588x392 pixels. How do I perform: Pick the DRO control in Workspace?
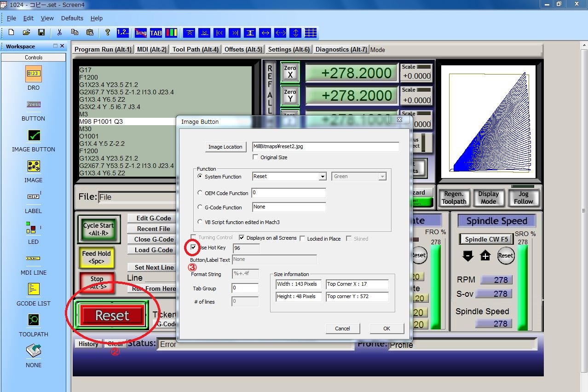(34, 74)
